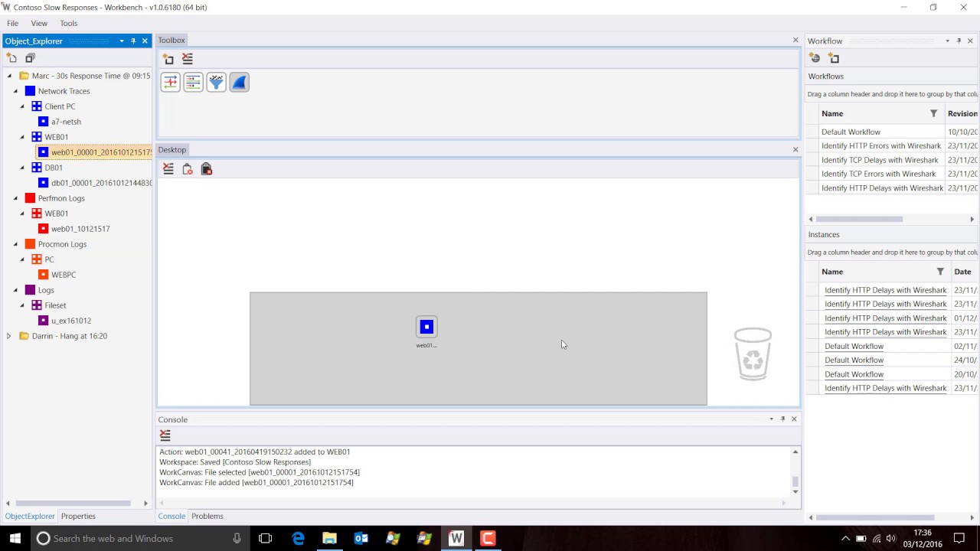Collapse the Procmon Logs node
This screenshot has height=551, width=980.
pos(15,244)
